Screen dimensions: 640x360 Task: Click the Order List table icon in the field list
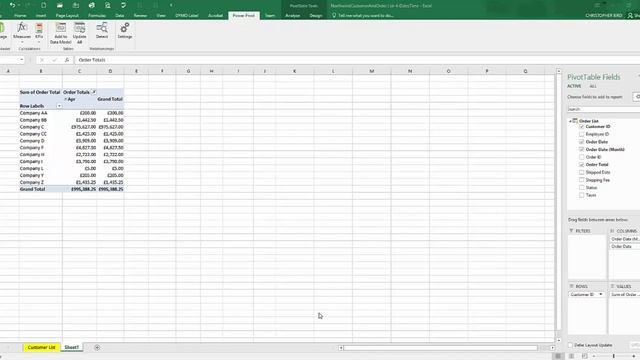575,121
